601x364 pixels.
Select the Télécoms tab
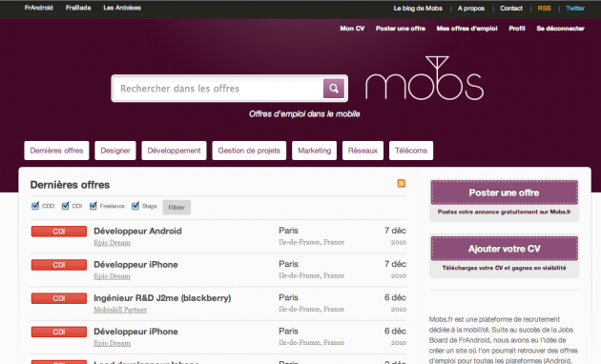point(411,151)
